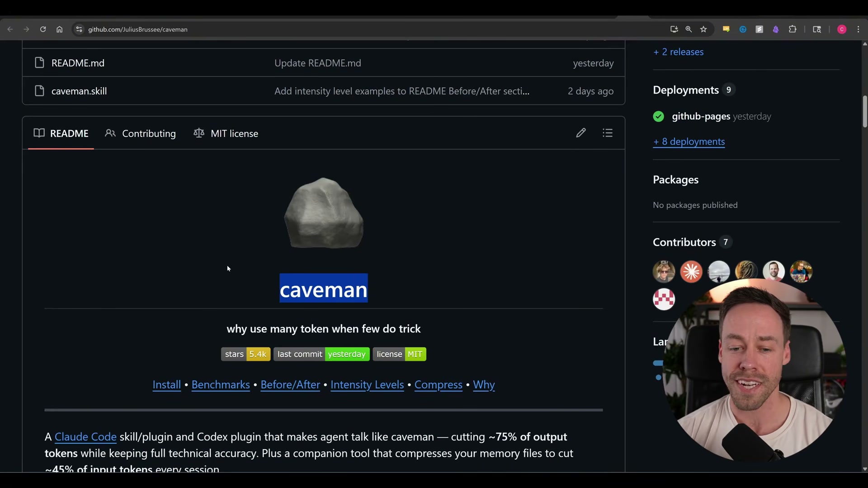Open the fifth contributor avatar
This screenshot has height=488, width=868.
774,272
